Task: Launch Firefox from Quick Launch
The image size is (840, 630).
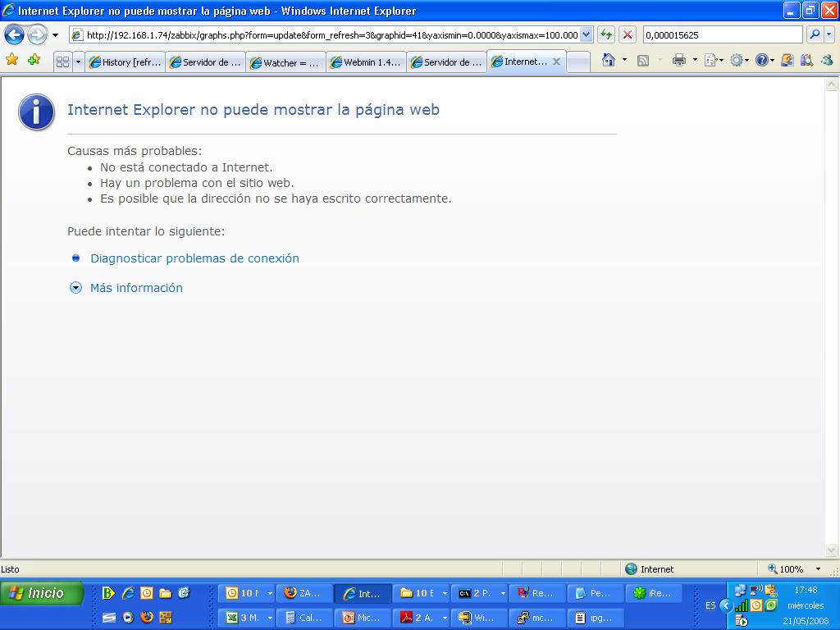Action: tap(147, 618)
